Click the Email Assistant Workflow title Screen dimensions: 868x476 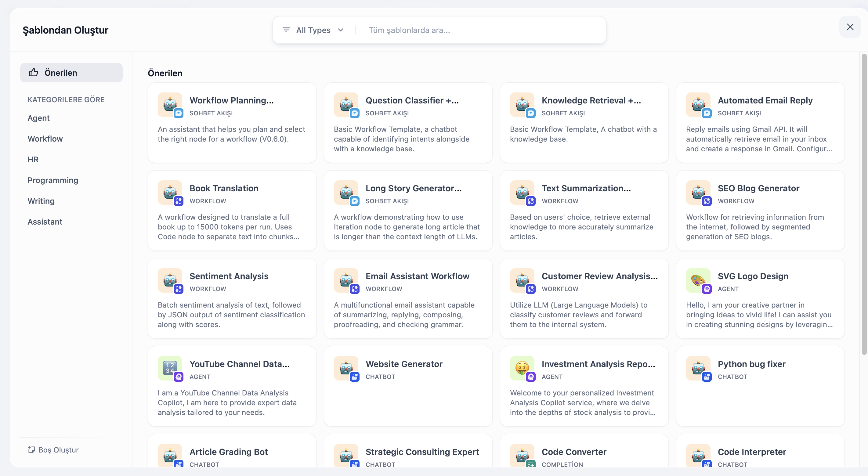tap(418, 276)
